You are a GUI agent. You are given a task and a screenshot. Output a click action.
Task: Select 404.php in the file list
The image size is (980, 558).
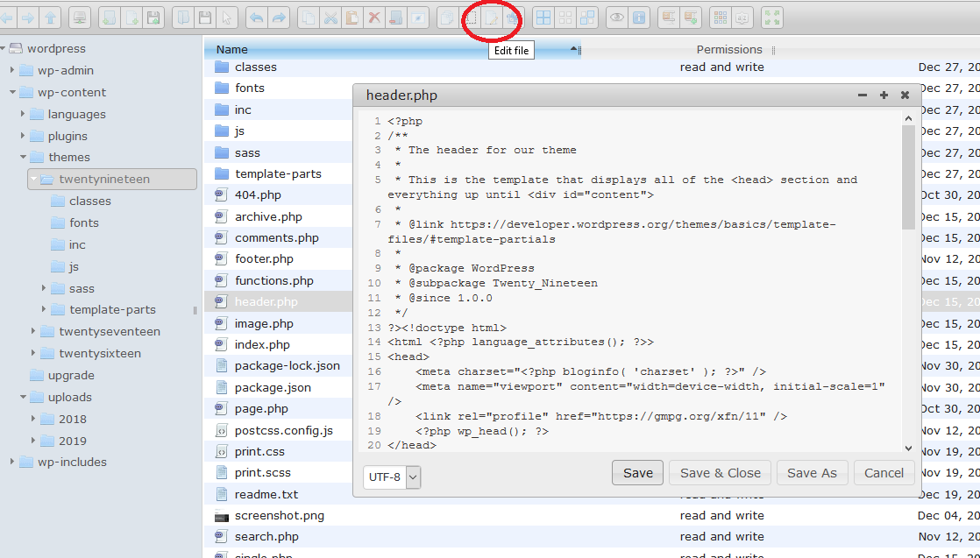click(x=258, y=195)
